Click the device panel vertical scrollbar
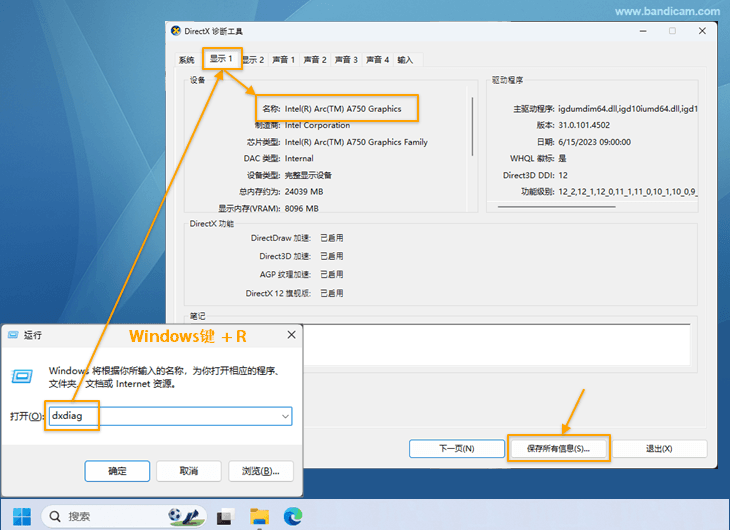 click(472, 126)
